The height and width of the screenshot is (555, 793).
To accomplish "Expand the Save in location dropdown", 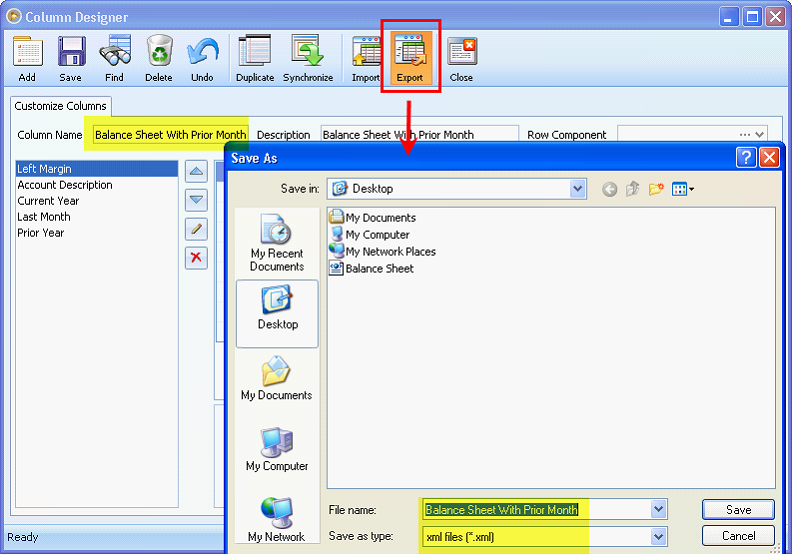I will coord(577,189).
